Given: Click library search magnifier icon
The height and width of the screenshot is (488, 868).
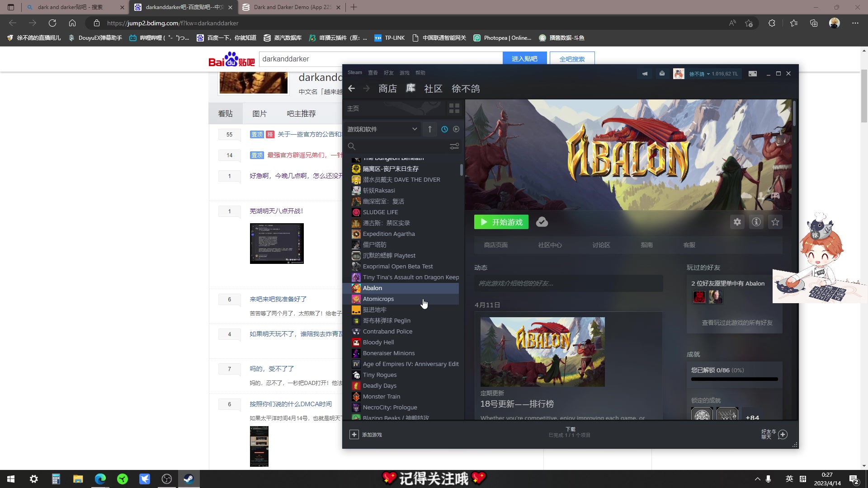Looking at the screenshot, I should coord(351,146).
